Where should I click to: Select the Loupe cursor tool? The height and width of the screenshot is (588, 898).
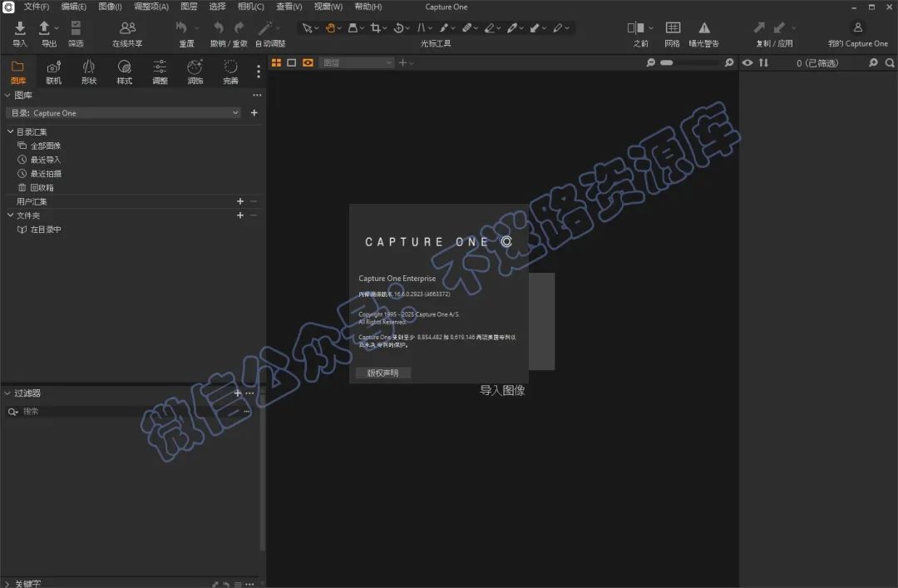353,27
